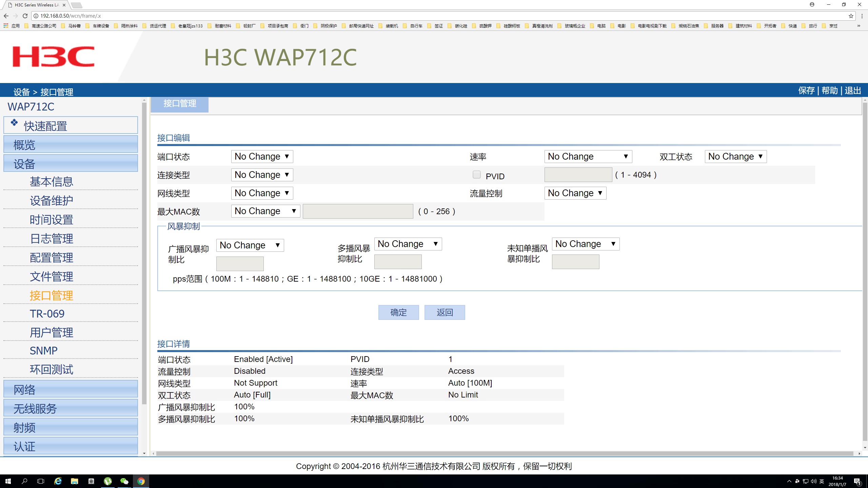The image size is (868, 488).
Task: Click the 确定 confirm button
Action: tap(398, 312)
